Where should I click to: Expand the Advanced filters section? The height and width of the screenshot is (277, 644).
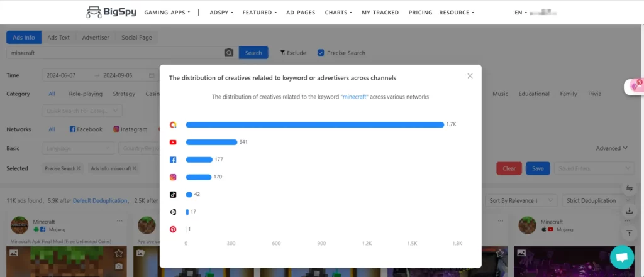click(x=611, y=149)
